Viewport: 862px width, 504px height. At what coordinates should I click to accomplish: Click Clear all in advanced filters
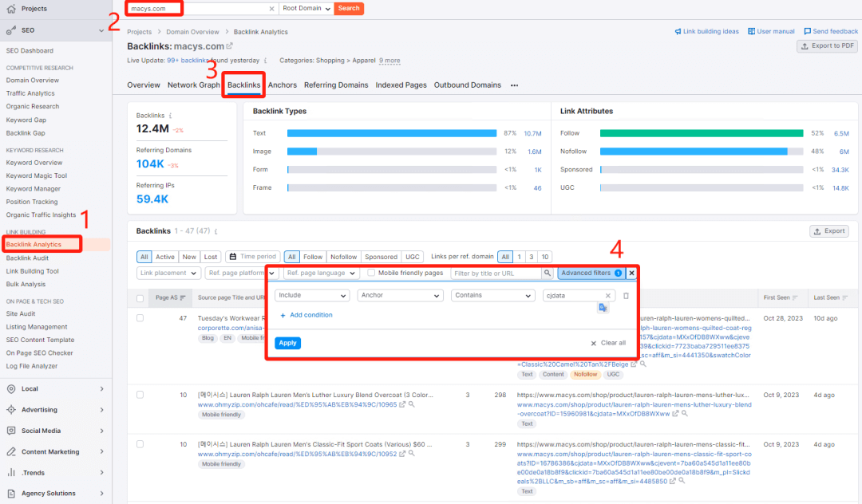pos(608,343)
